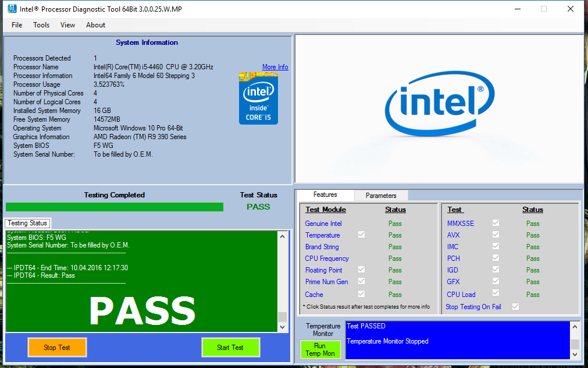Click the Stop Test button
The height and width of the screenshot is (368, 588).
[x=57, y=348]
